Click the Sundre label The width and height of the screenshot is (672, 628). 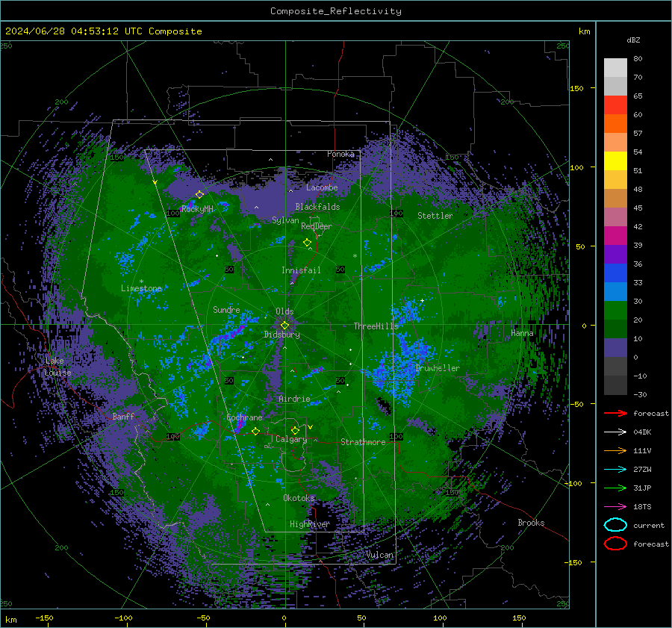coord(226,309)
